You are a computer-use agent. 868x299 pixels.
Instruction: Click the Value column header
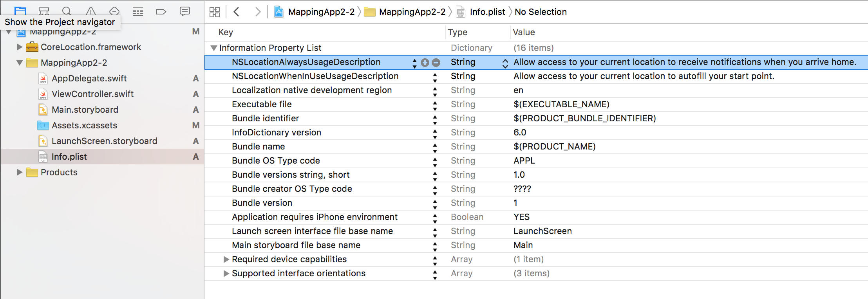tap(524, 32)
